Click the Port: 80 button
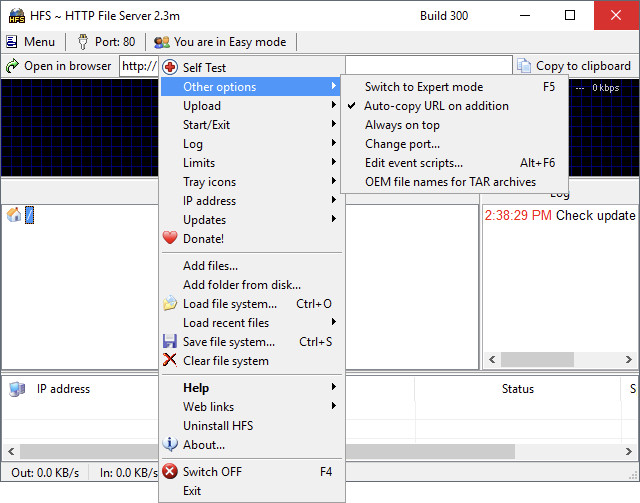 click(x=105, y=42)
